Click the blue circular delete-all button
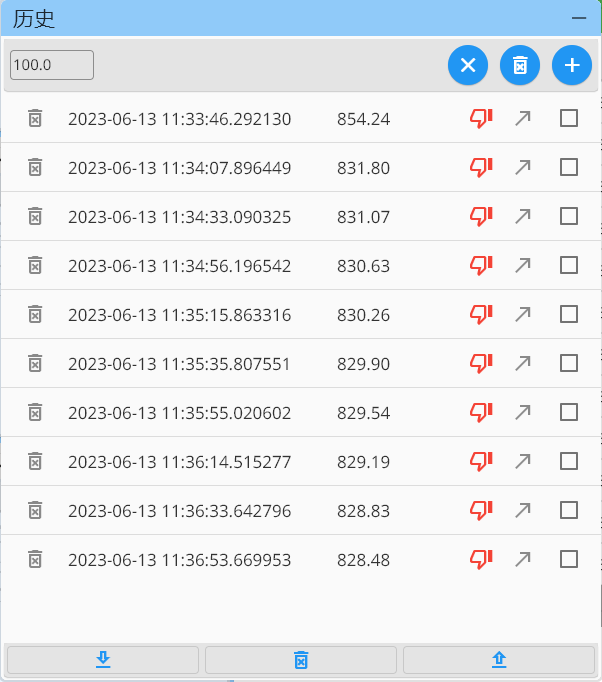Screen dimensions: 602x682 pyautogui.click(x=520, y=65)
